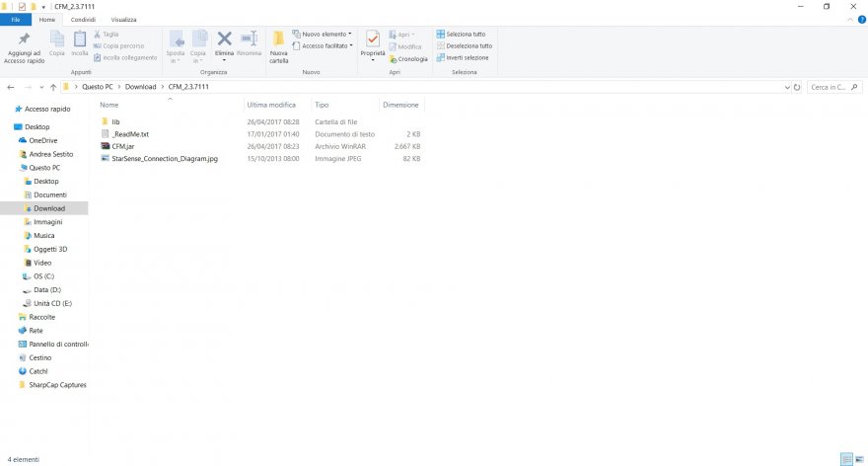Open the address bar history dropdown arrow

785,87
